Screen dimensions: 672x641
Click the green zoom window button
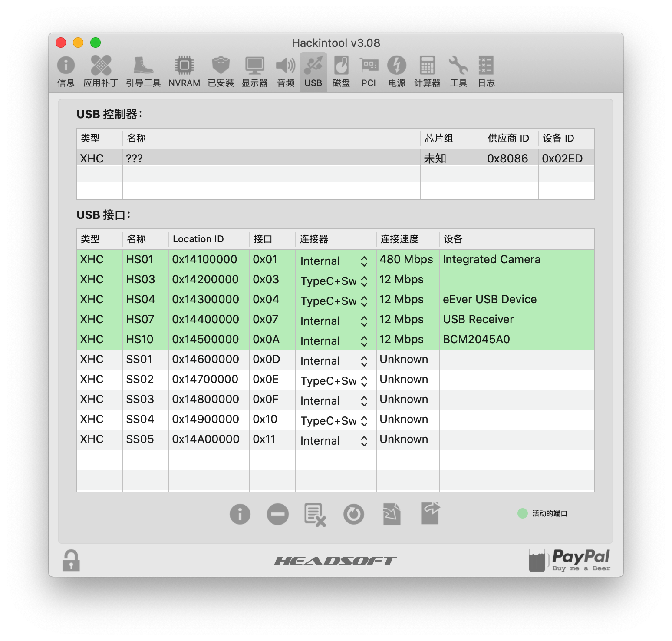point(96,43)
